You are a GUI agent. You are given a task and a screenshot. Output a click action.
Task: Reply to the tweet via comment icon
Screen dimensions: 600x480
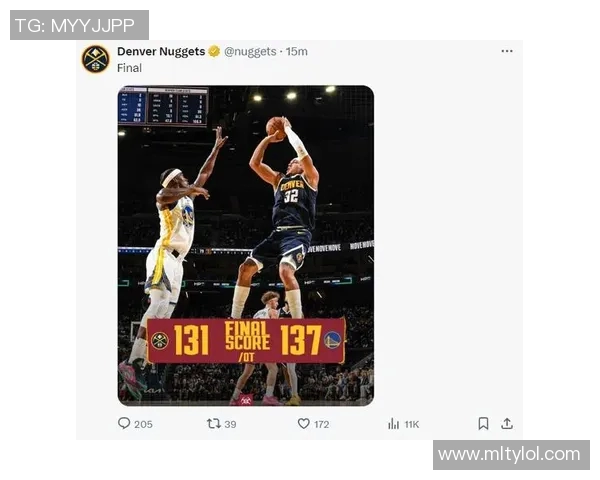[x=124, y=423]
